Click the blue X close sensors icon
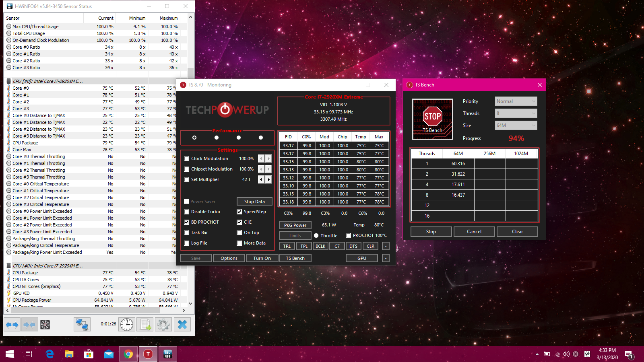The width and height of the screenshot is (644, 362). coord(182,325)
